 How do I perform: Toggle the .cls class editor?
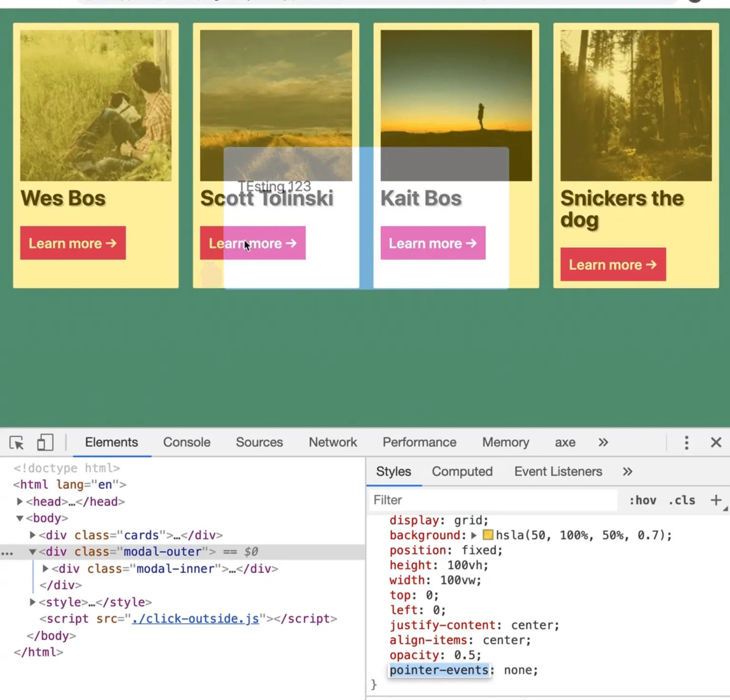681,500
